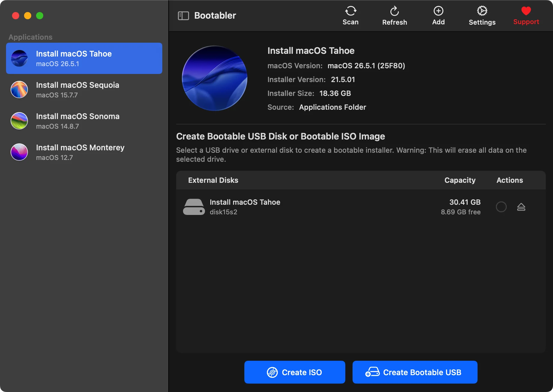Click the Create Bootable USB button
The image size is (553, 392).
[415, 372]
